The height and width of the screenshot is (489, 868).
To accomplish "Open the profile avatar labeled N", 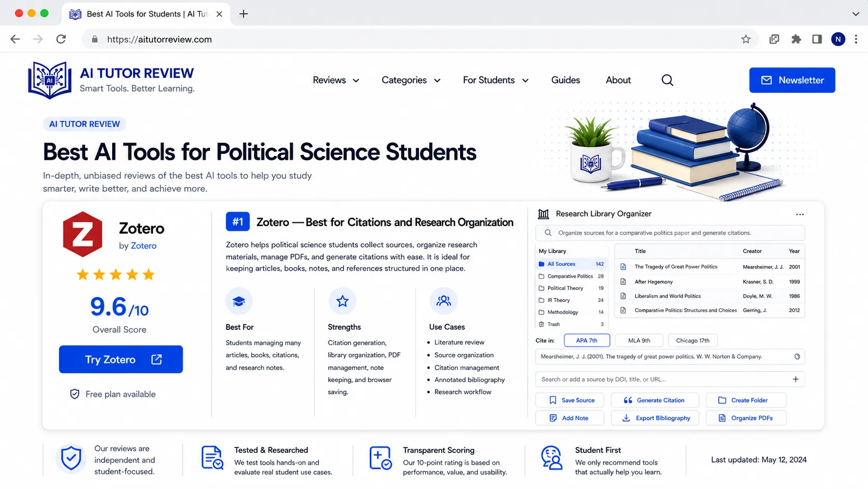I will [838, 39].
